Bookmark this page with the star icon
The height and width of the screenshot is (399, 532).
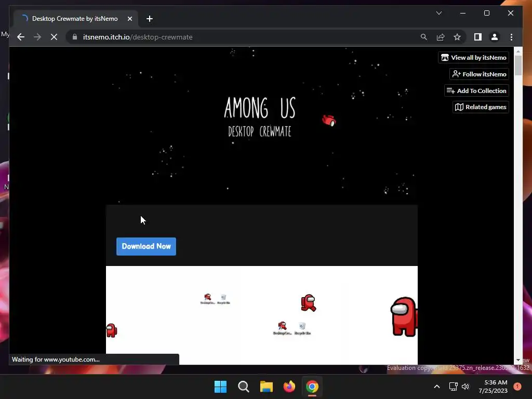(457, 37)
